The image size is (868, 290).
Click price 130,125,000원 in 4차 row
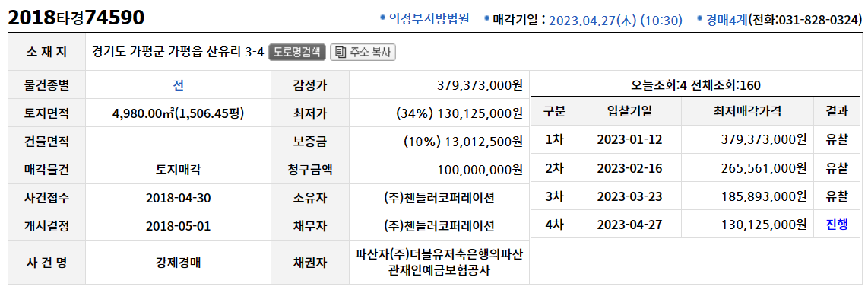point(764,225)
